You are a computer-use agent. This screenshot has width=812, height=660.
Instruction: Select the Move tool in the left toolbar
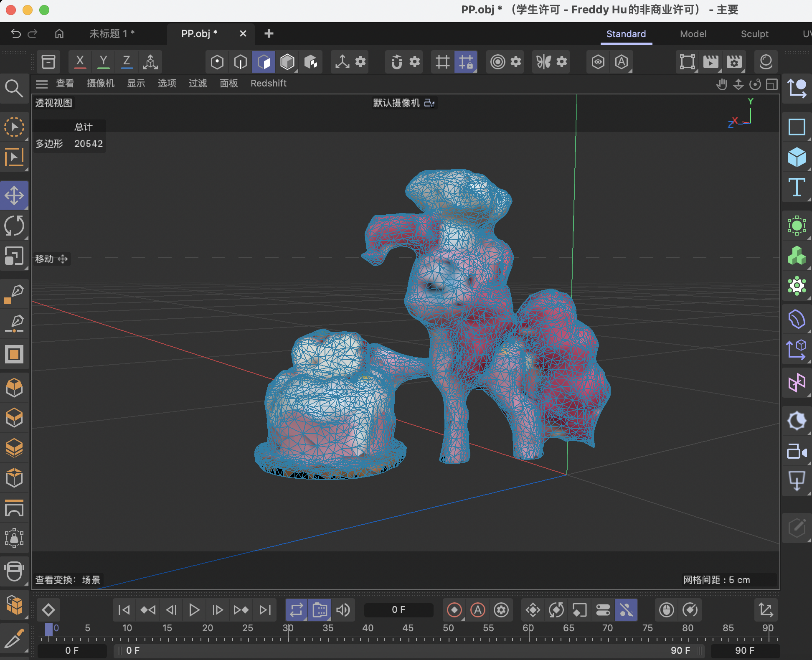pos(15,195)
